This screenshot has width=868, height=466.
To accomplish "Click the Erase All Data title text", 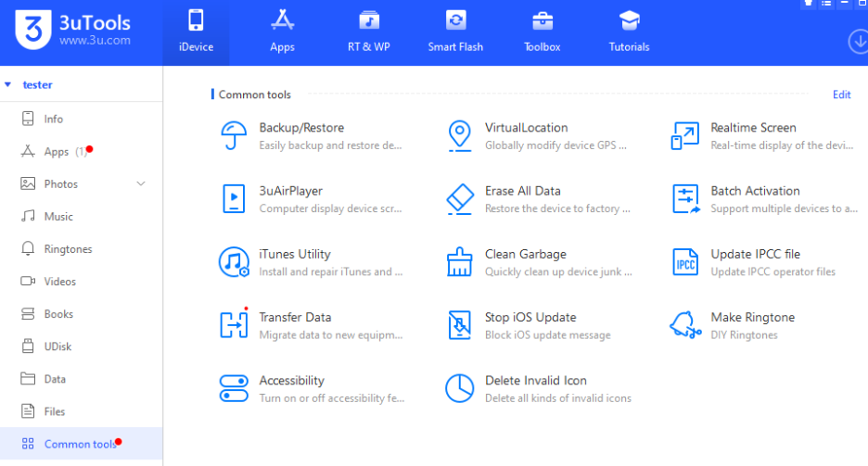I will coord(523,191).
